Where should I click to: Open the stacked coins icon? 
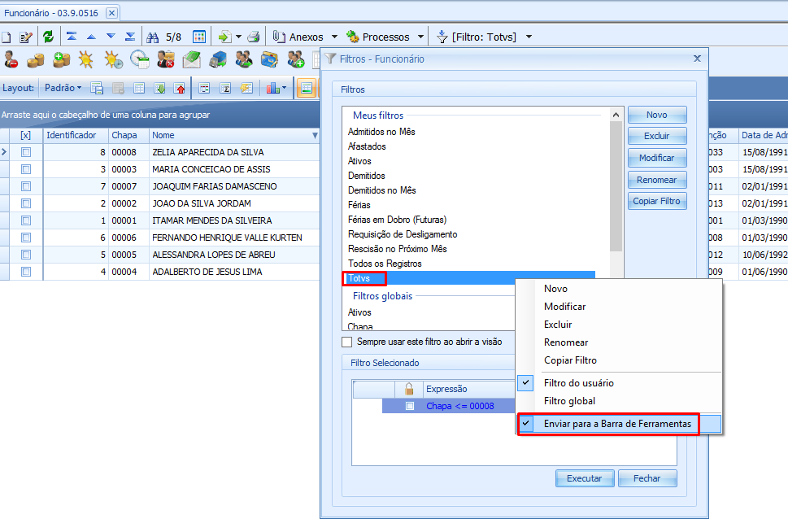[x=35, y=60]
